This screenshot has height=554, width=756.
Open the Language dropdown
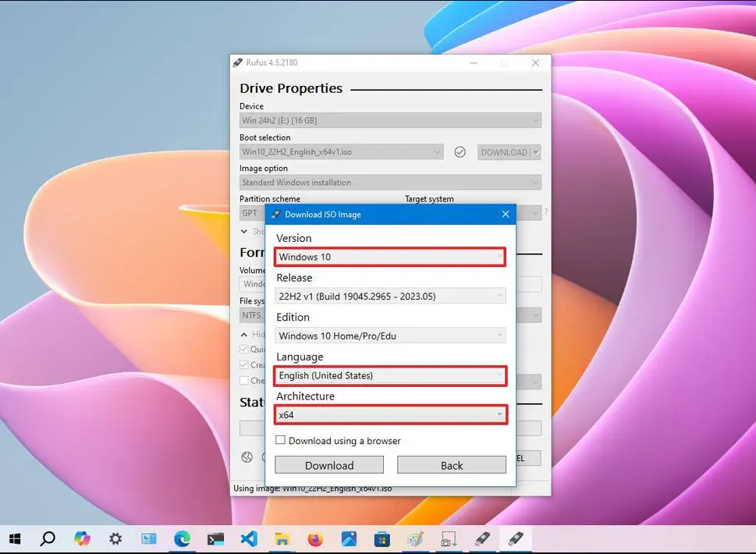coord(390,375)
